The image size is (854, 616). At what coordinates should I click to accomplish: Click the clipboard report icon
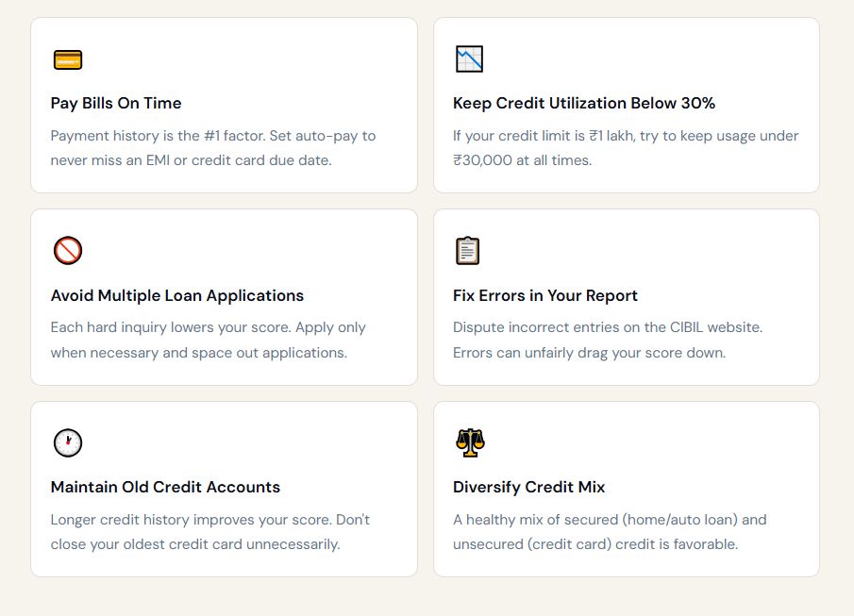[x=468, y=251]
